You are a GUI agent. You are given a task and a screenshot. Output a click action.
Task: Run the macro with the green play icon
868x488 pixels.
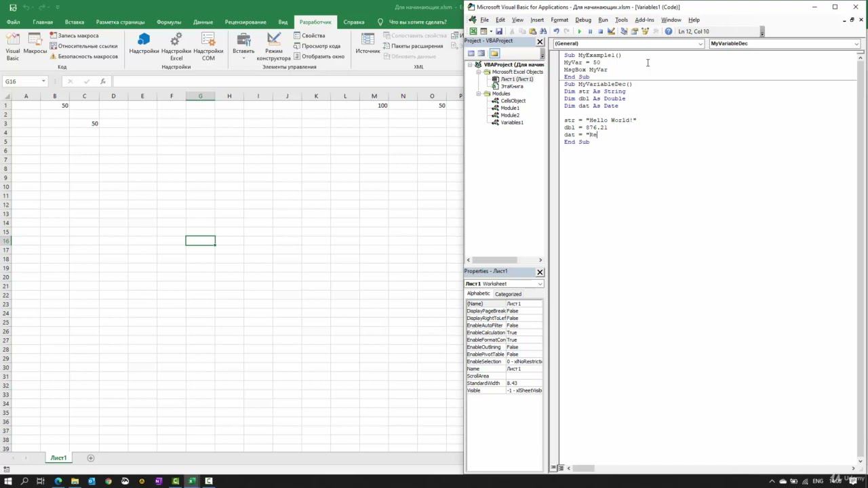pyautogui.click(x=579, y=31)
